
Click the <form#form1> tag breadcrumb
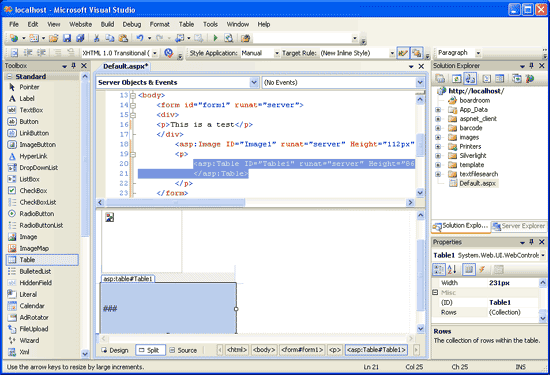coord(302,350)
